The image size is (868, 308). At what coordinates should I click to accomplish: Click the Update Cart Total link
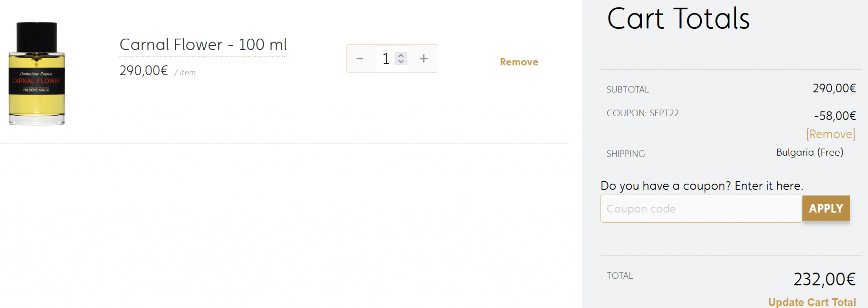click(812, 302)
